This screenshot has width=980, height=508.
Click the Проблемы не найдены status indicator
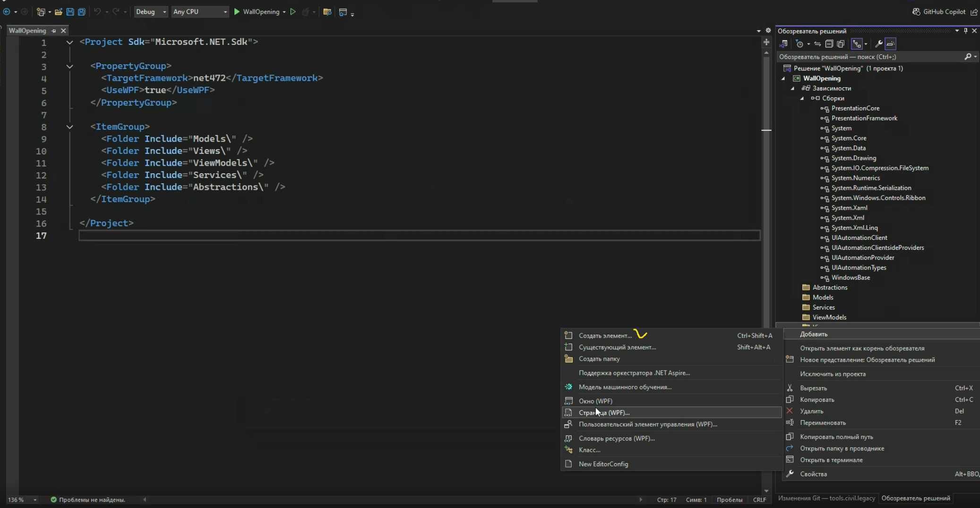[88, 500]
